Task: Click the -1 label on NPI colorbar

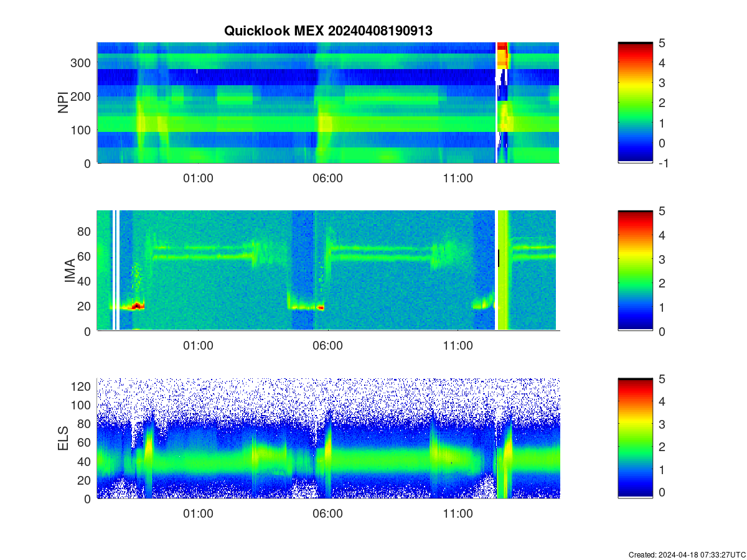Action: click(664, 163)
